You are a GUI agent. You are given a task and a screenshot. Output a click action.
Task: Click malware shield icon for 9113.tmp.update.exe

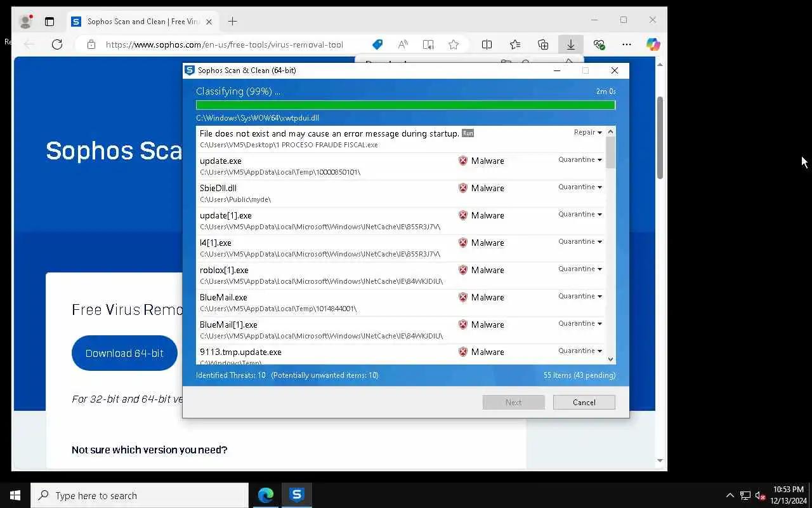pos(463,352)
